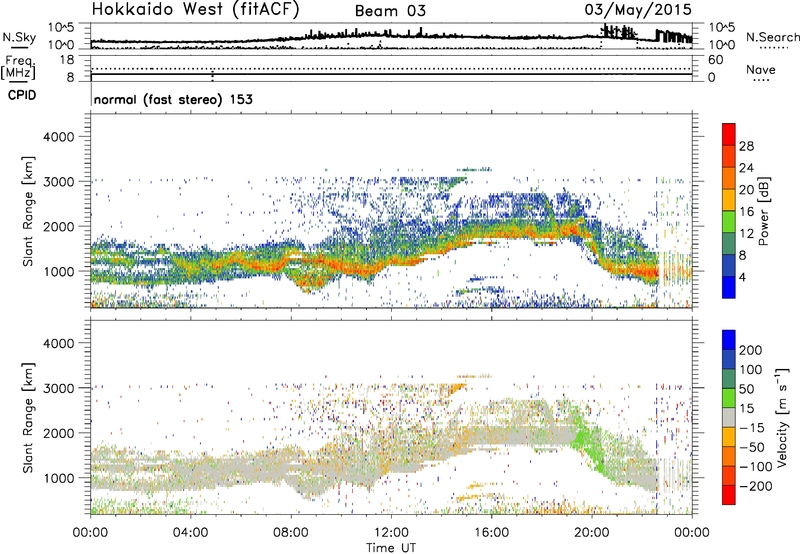The width and height of the screenshot is (800, 554).
Task: Click the '12:00' time axis tick
Action: point(391,533)
